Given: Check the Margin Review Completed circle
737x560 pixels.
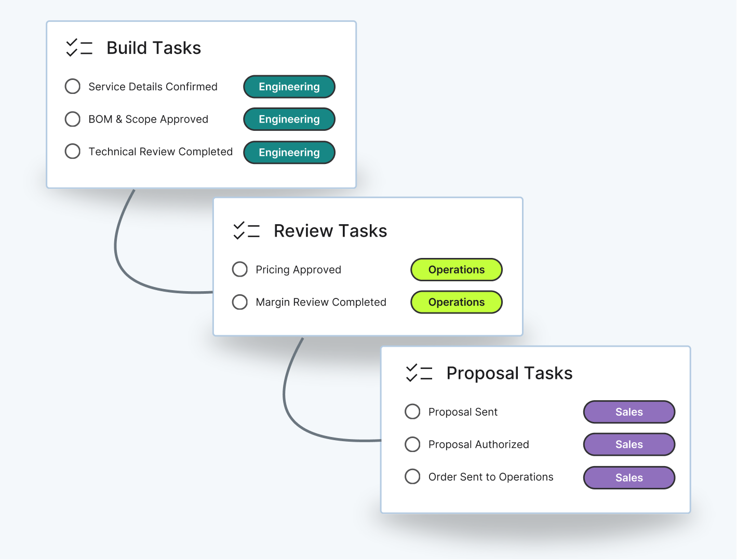Looking at the screenshot, I should click(x=239, y=302).
